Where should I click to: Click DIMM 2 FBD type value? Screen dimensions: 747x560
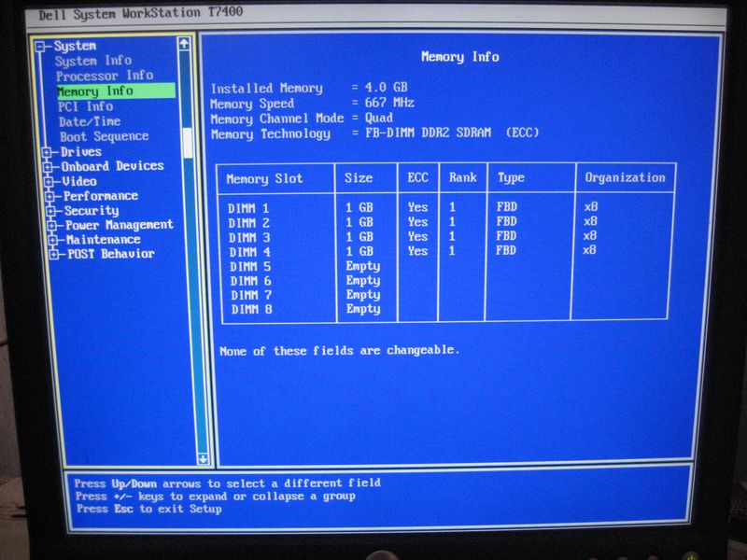[x=506, y=221]
